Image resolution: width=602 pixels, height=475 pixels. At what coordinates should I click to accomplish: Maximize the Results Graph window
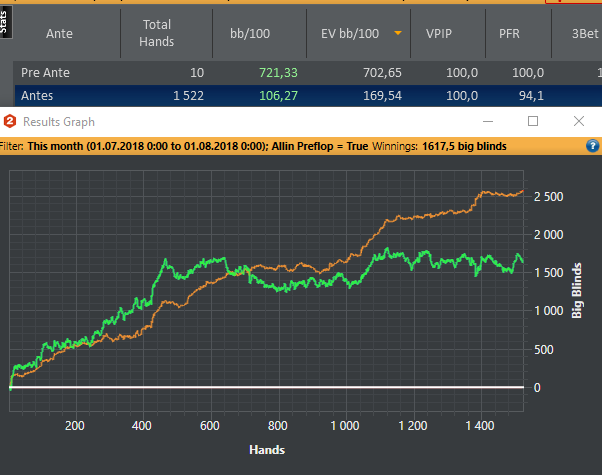533,121
